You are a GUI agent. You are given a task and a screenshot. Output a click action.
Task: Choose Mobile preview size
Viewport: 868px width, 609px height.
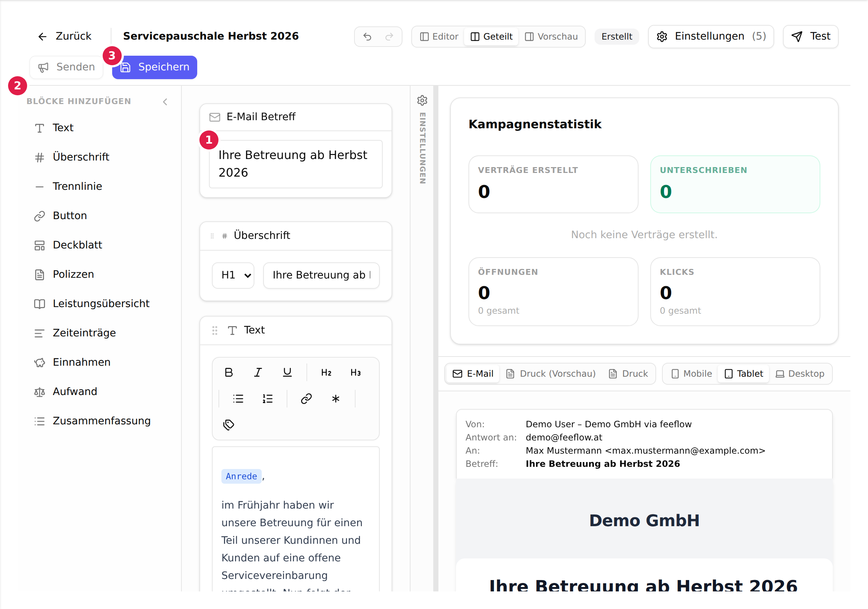691,373
